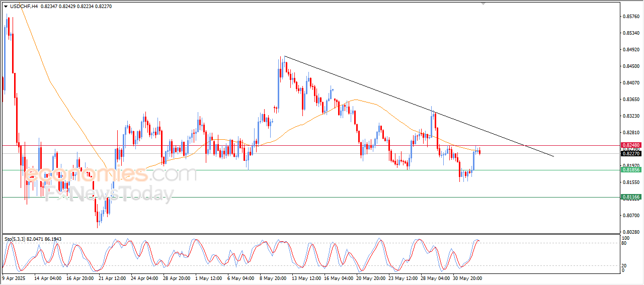Click the 6 May 04:00 time label
Viewport: 644px width, 285px height.
pyautogui.click(x=240, y=277)
